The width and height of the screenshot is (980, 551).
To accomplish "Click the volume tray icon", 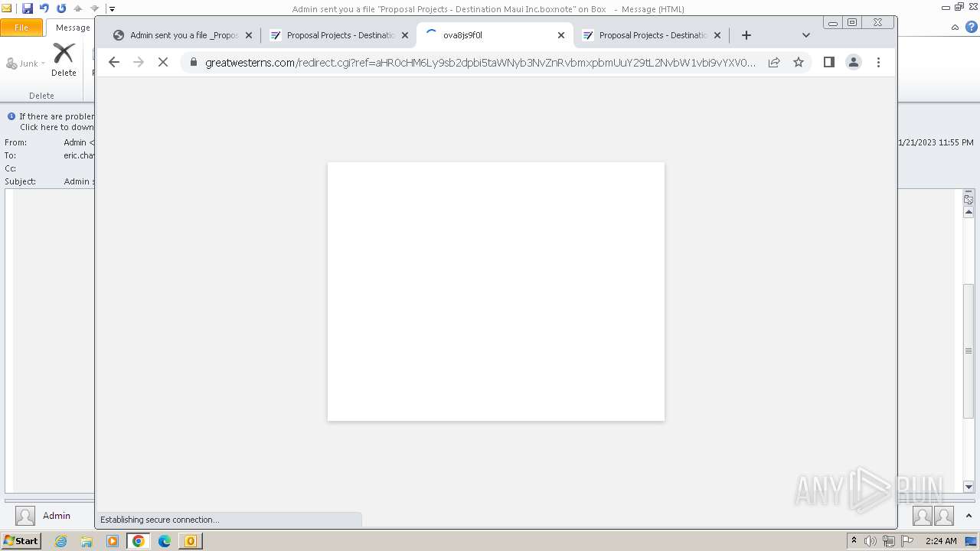I will click(871, 541).
